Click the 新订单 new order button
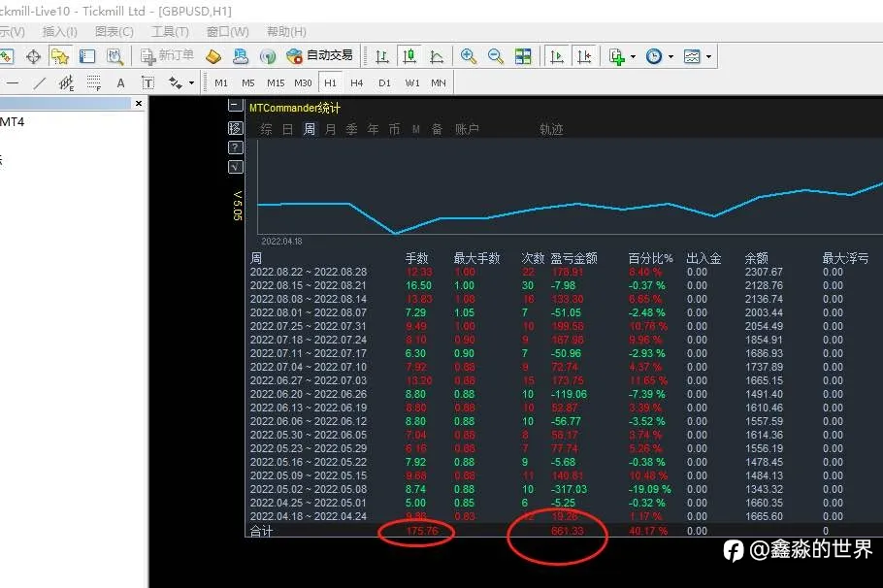883x588 pixels. pyautogui.click(x=167, y=55)
